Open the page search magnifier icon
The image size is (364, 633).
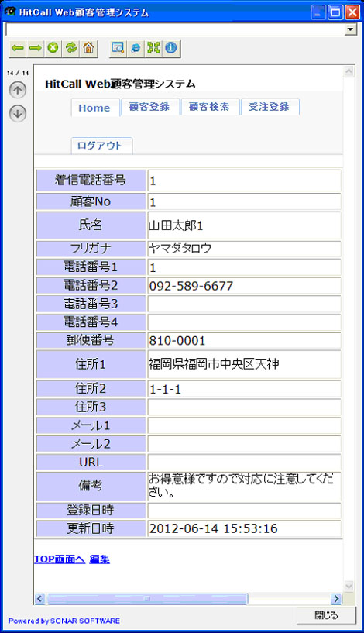pyautogui.click(x=118, y=49)
